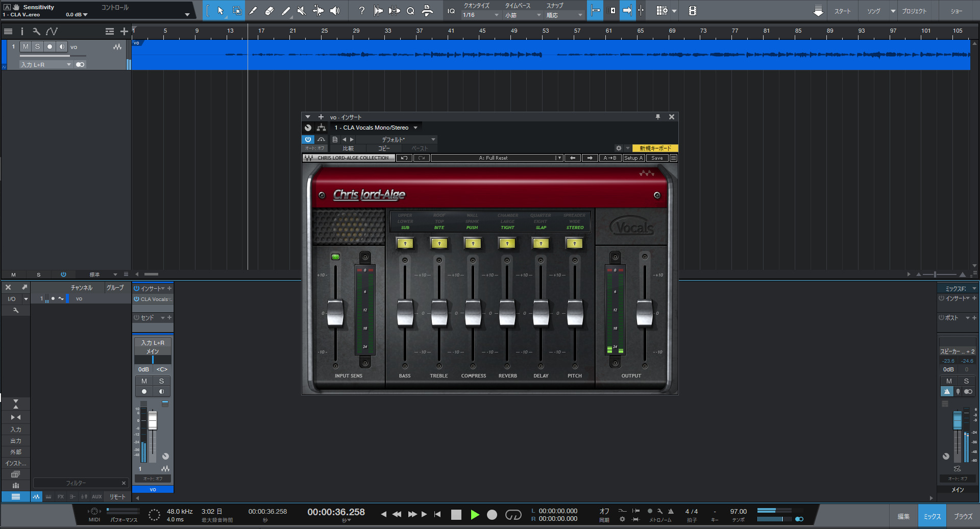Click the INPUT SENS fader handle
Screen dimensions: 980x529
335,313
